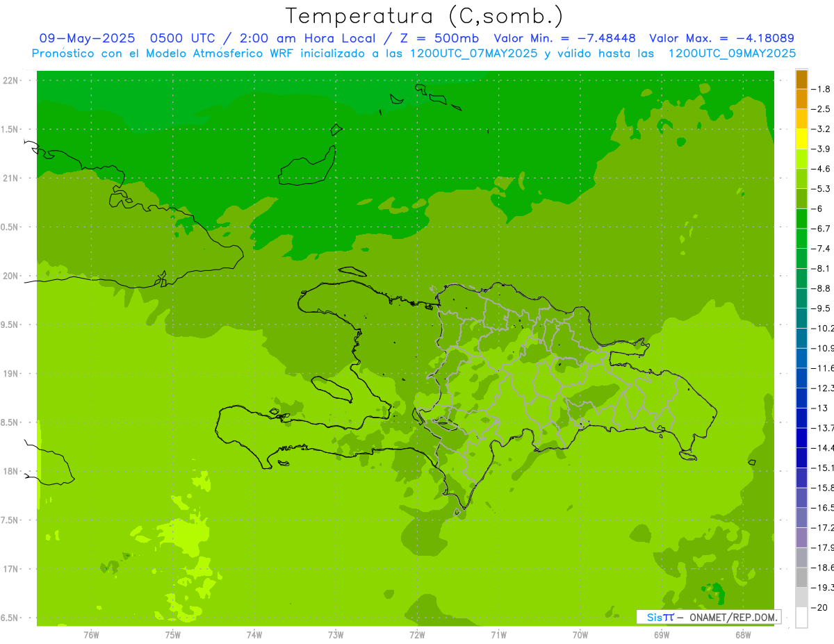Click the '-1.8' colorbar label

tap(821, 89)
